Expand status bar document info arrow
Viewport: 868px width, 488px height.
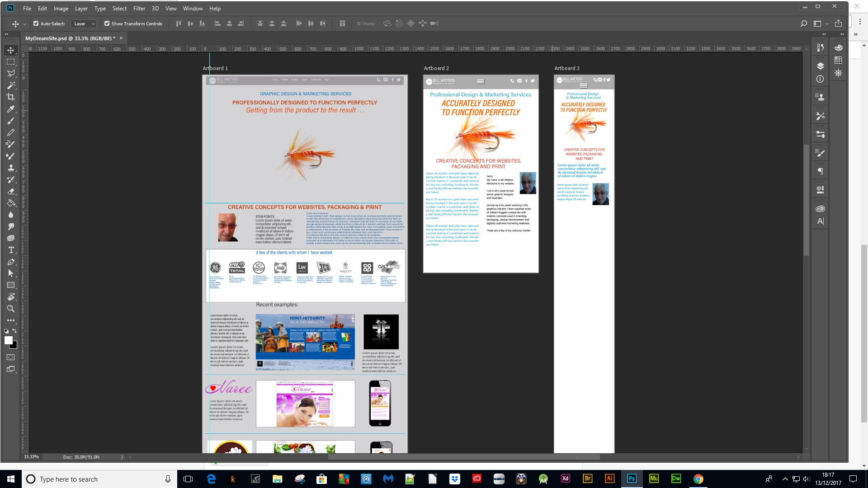click(x=122, y=457)
